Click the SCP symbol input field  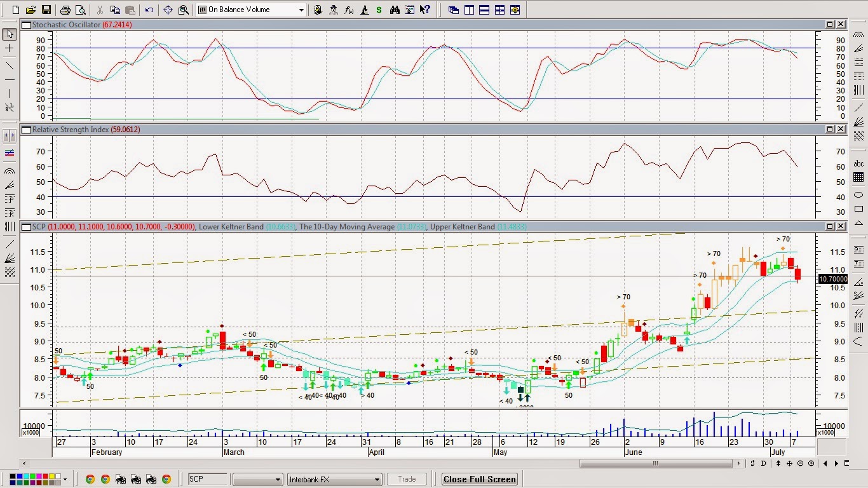(207, 479)
